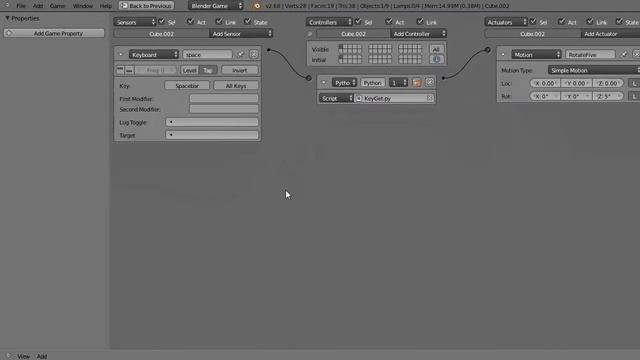Open the controller state number selector
Image resolution: width=640 pixels, height=360 pixels.
tap(398, 83)
